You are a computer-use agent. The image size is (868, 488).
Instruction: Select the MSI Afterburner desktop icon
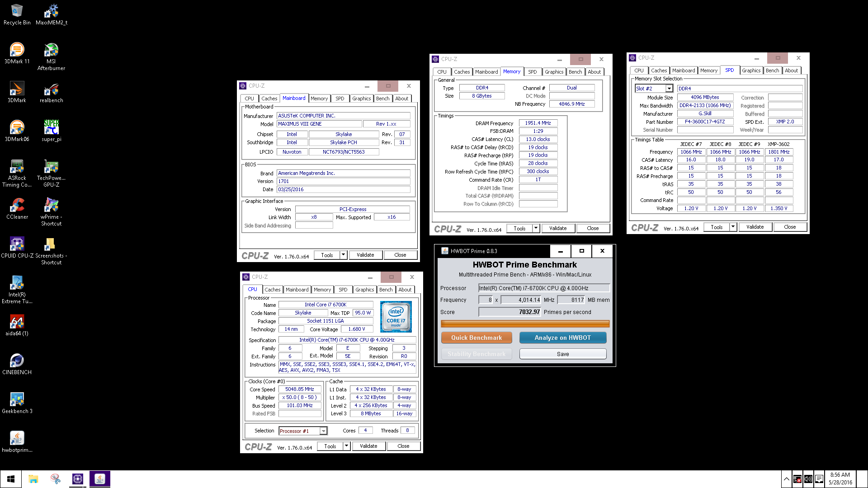pyautogui.click(x=51, y=56)
